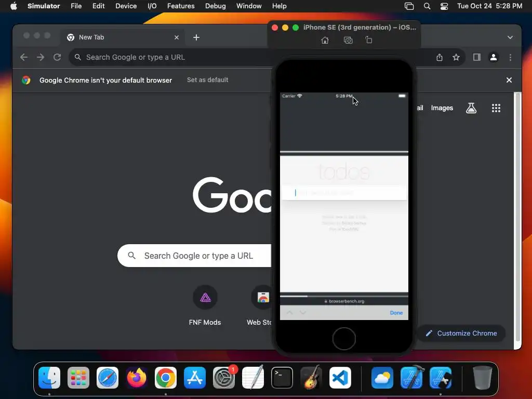Open a new Chrome tab with plus

196,37
